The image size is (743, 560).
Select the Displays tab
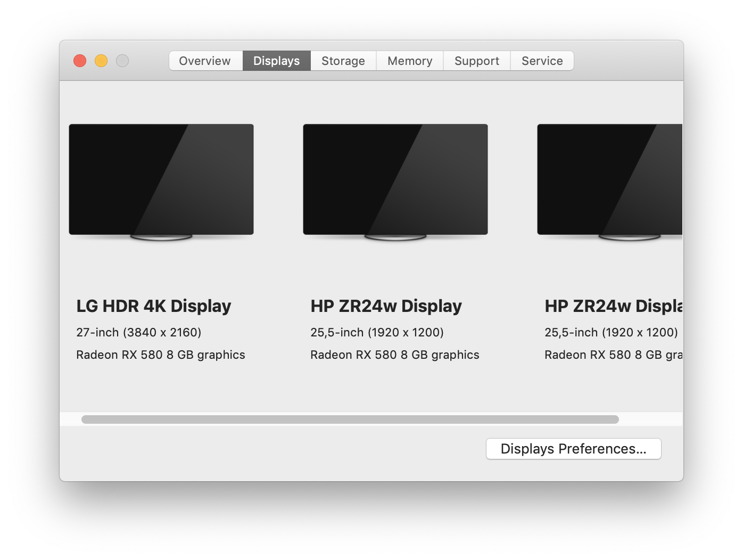pyautogui.click(x=277, y=61)
